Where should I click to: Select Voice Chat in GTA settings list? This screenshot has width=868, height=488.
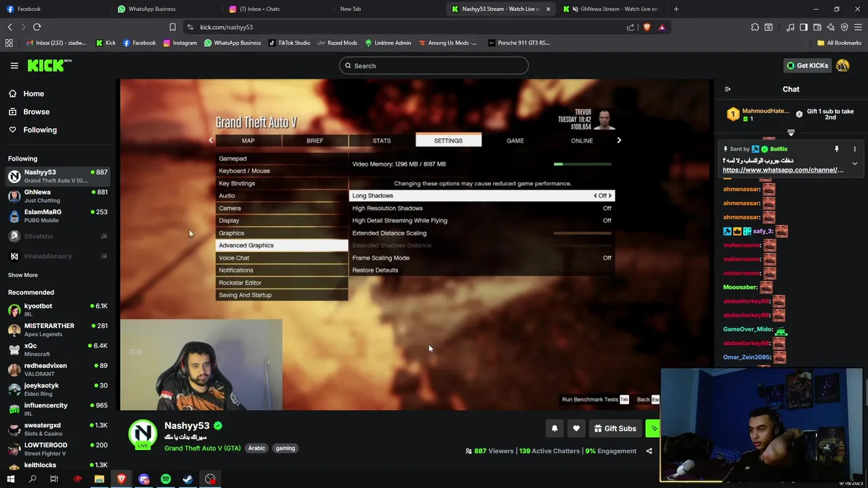(x=281, y=258)
